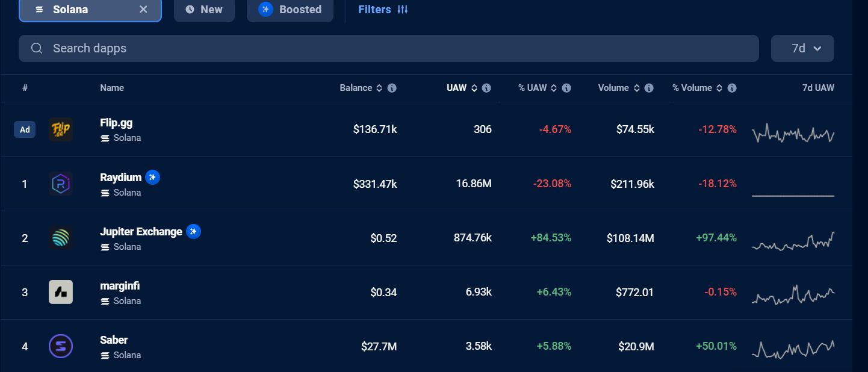Open the Saber dapp page
This screenshot has height=372, width=868.
pos(114,340)
